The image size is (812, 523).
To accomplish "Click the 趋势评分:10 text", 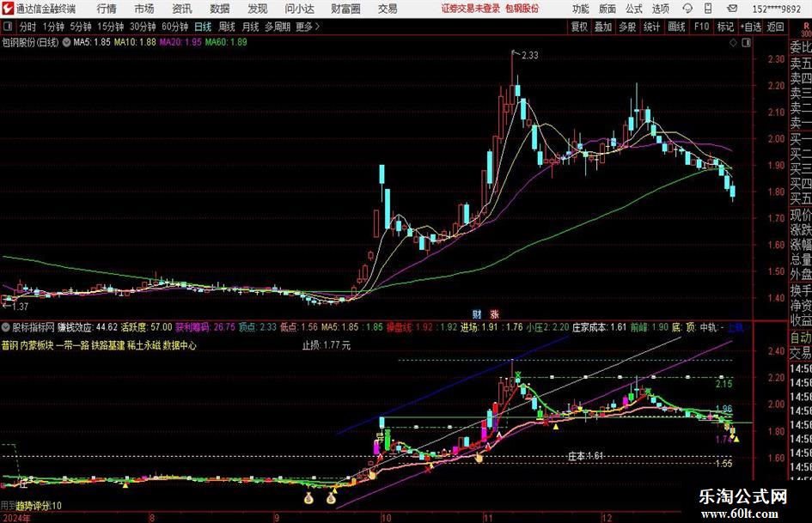I will click(39, 505).
